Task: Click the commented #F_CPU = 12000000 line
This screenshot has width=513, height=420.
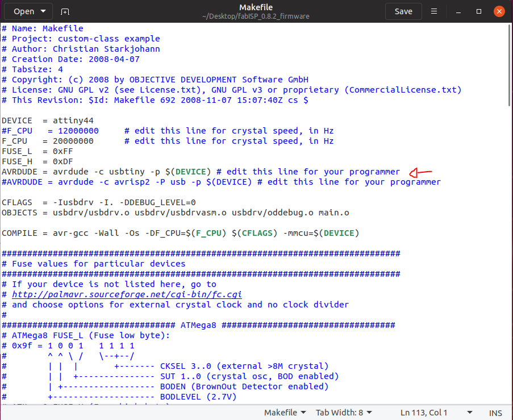Action: click(x=168, y=131)
